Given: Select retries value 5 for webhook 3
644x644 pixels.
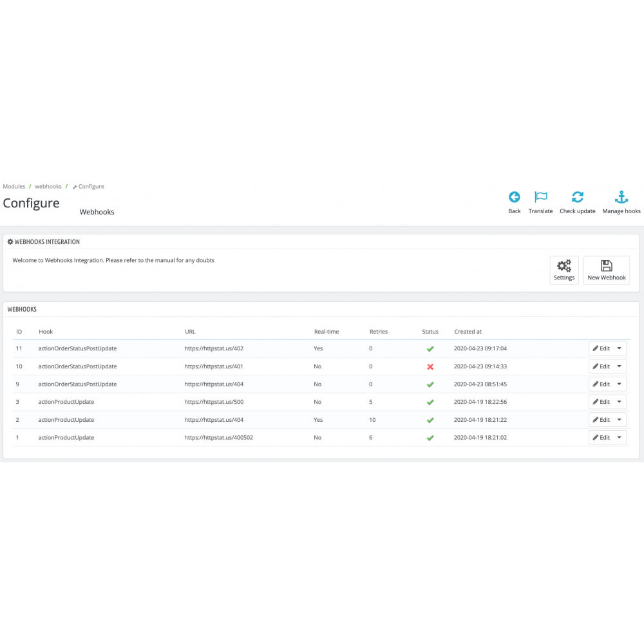Looking at the screenshot, I should click(370, 402).
